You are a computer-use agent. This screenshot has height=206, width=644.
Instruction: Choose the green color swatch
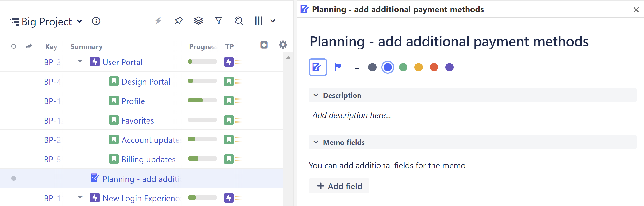tap(403, 67)
